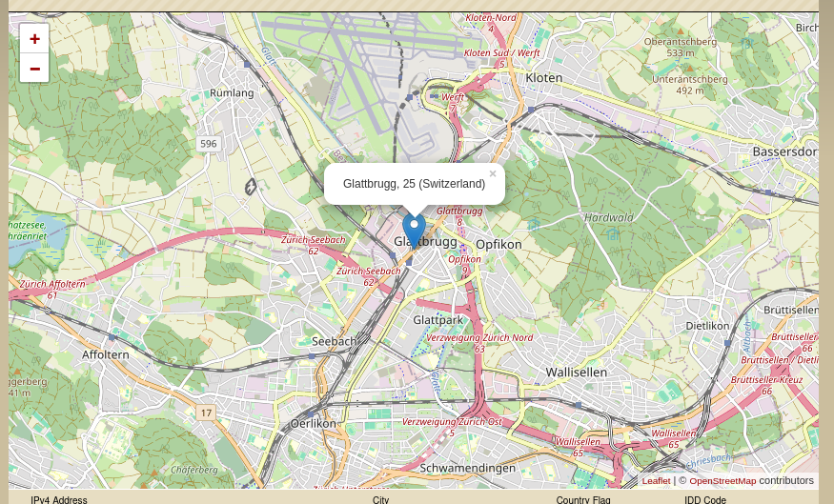Screen dimensions: 834x504
Task: Zoom in on the map
Action: (34, 39)
